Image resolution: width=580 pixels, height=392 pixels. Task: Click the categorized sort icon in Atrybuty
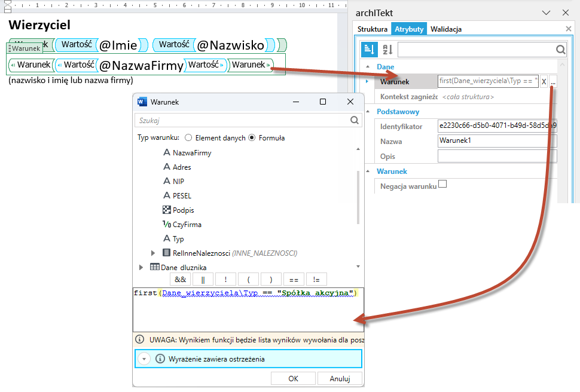coord(369,49)
